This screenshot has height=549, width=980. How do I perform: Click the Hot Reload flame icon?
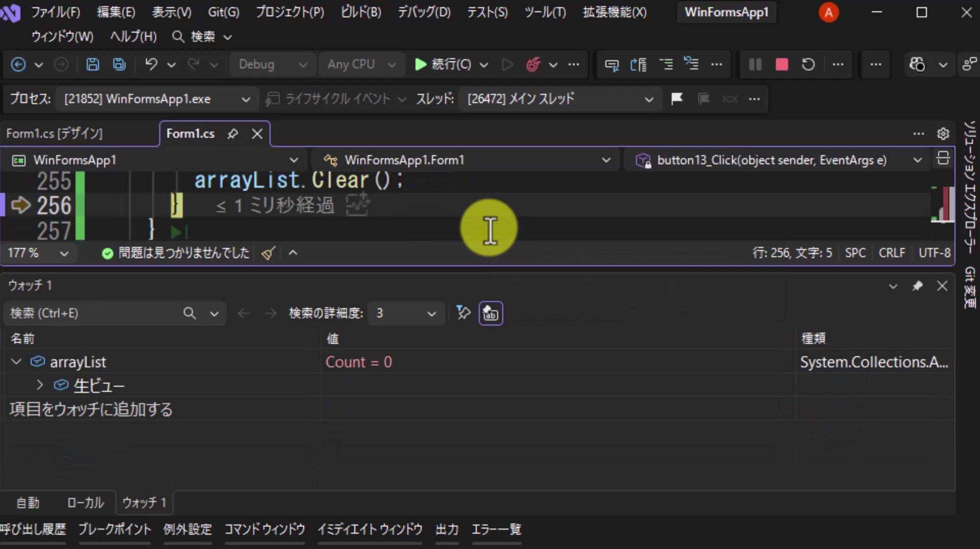[x=533, y=64]
